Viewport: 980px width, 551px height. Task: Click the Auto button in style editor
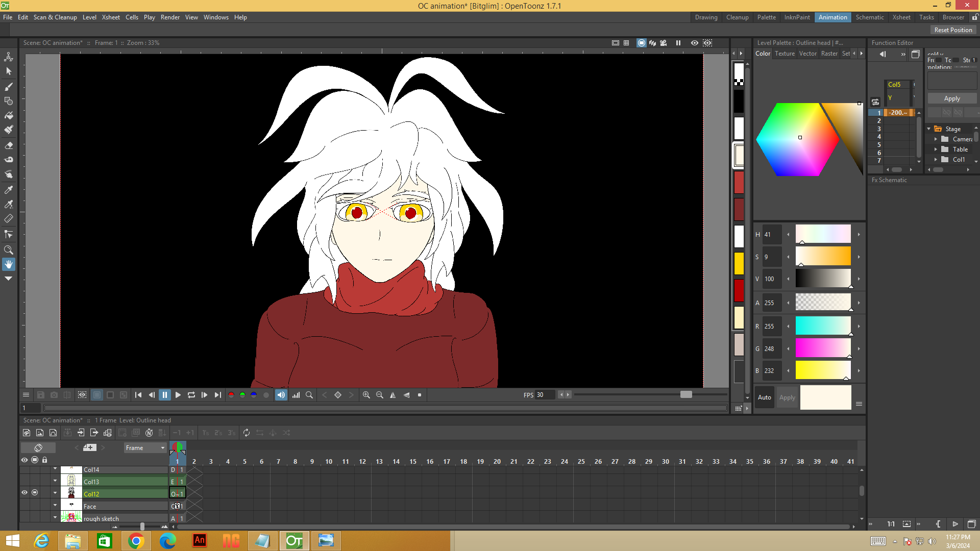coord(765,397)
